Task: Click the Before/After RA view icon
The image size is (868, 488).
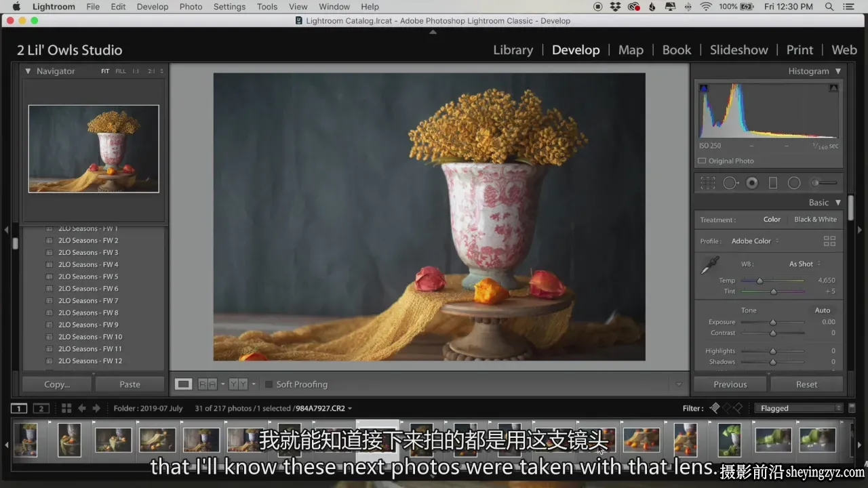Action: [207, 384]
